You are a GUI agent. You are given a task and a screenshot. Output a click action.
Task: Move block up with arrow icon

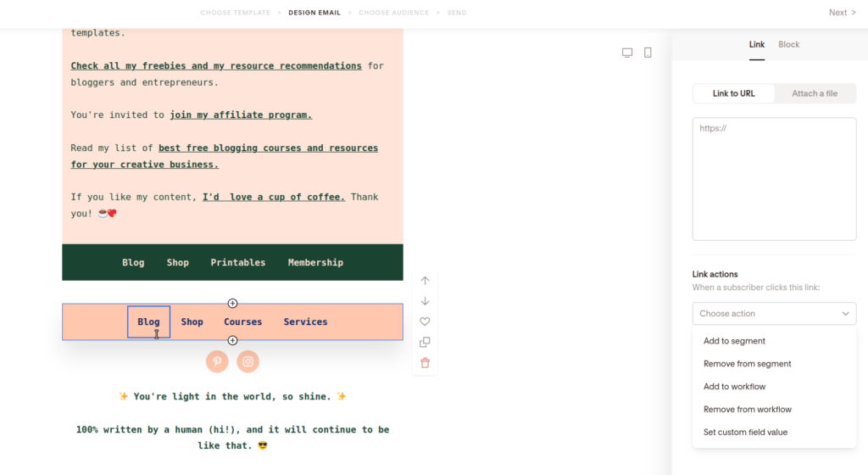coord(425,281)
